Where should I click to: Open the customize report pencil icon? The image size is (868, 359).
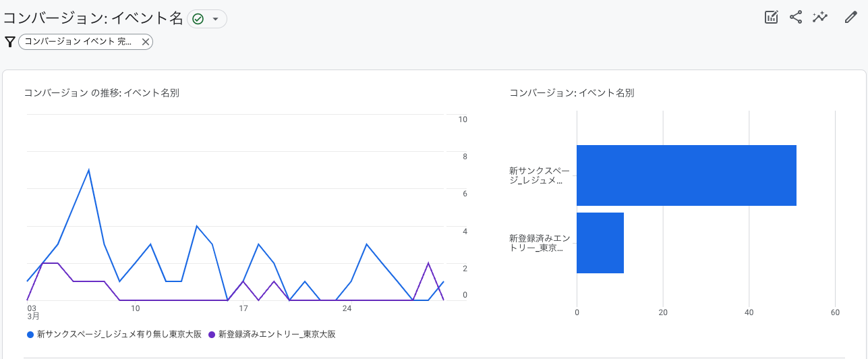click(x=850, y=18)
